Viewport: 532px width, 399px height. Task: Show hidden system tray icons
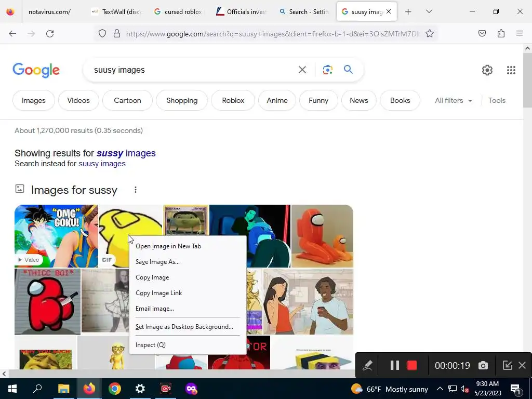[x=440, y=389]
